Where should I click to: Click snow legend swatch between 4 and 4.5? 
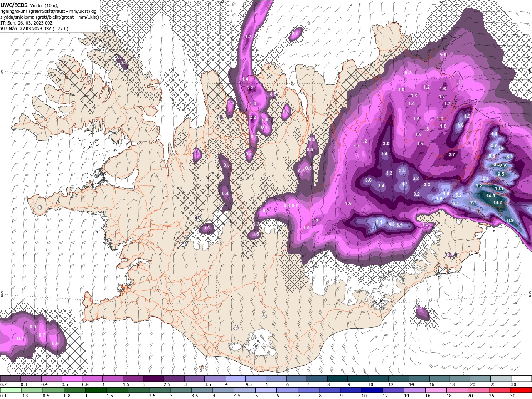coord(235,379)
